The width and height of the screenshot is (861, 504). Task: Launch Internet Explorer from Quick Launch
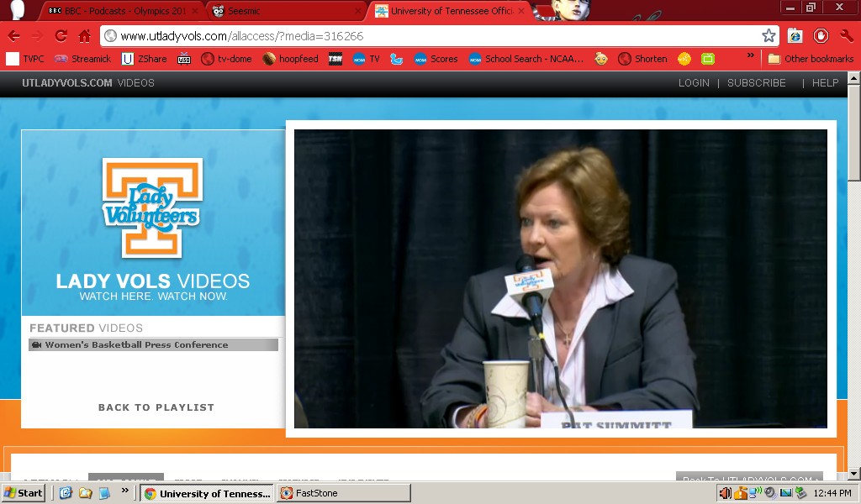click(66, 493)
